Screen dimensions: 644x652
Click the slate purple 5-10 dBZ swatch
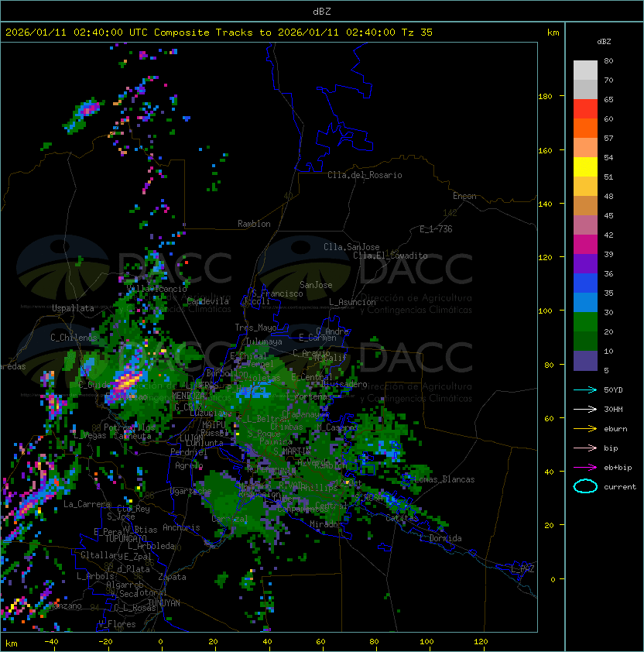click(585, 361)
